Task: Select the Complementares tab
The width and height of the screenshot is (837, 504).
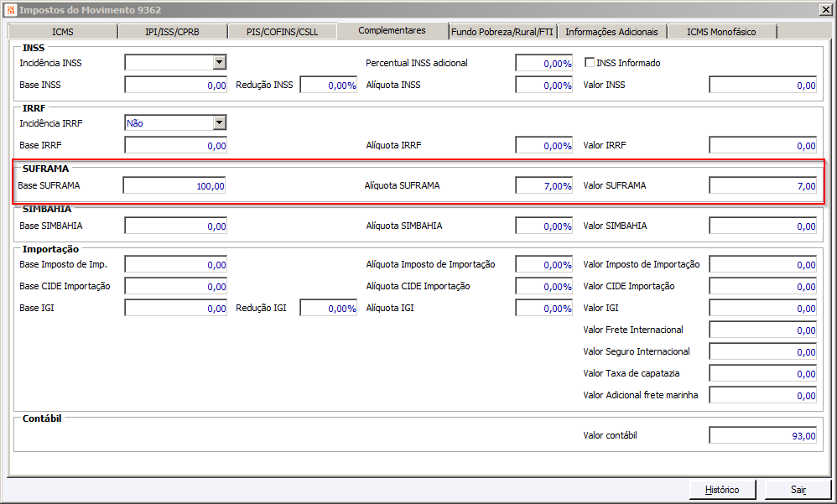Action: click(x=393, y=30)
